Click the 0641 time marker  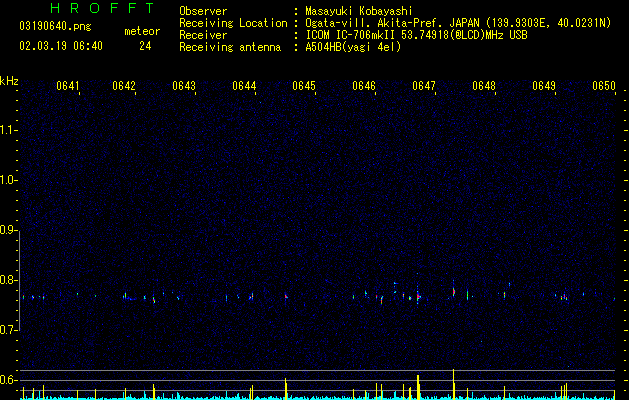point(67,85)
